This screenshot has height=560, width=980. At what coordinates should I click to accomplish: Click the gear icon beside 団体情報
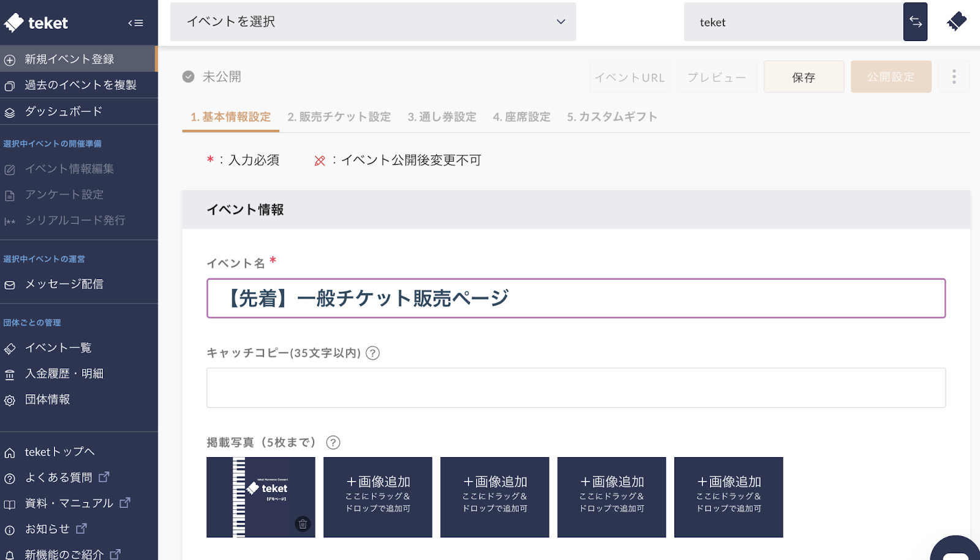(10, 400)
